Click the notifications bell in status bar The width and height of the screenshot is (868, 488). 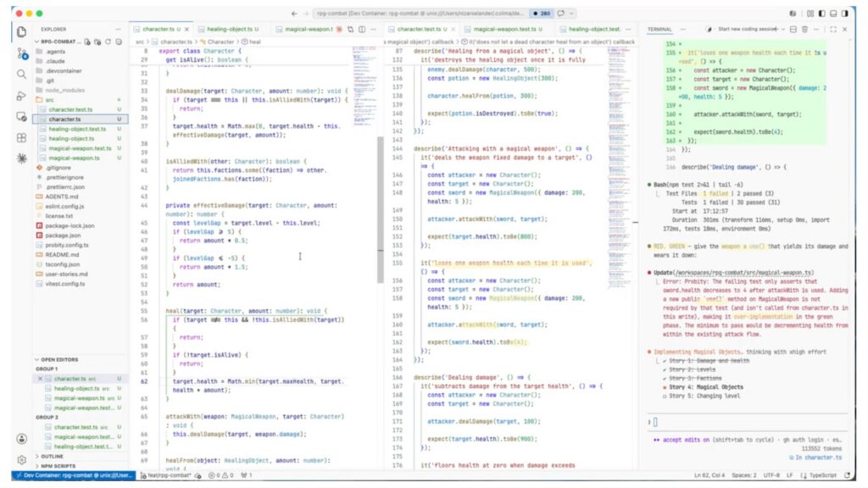(847, 475)
